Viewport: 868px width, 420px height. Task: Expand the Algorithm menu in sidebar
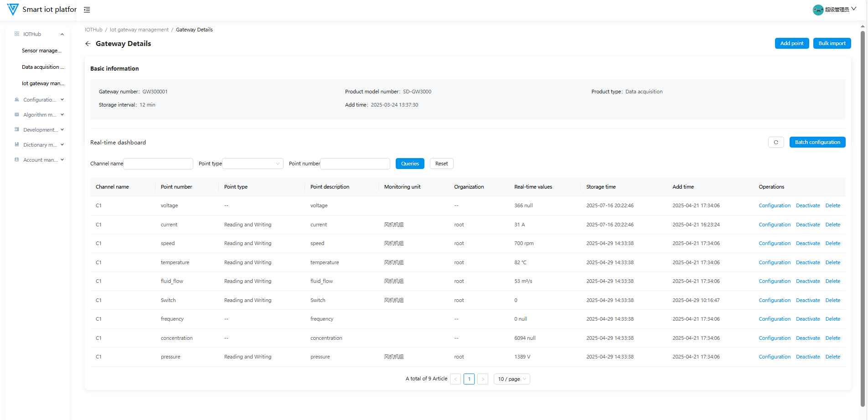[x=40, y=115]
